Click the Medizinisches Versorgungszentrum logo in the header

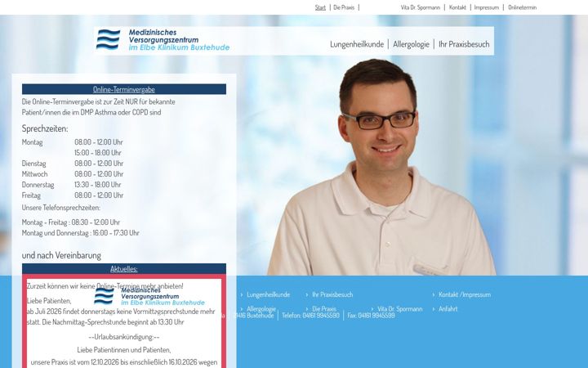(x=163, y=40)
